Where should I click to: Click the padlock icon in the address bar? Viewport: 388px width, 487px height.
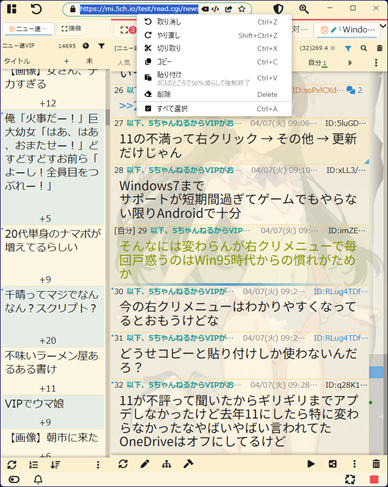coord(73,9)
